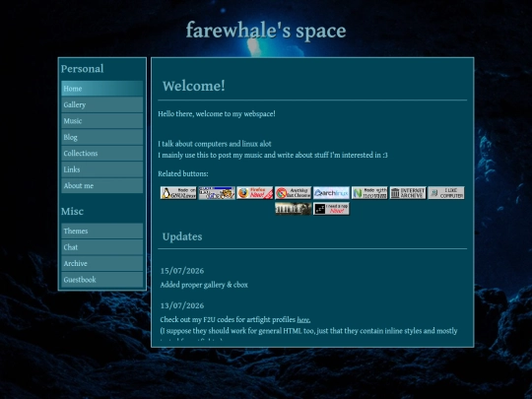Click the Internet Archive button badge
Viewport: 532px width, 399px height.
(408, 193)
